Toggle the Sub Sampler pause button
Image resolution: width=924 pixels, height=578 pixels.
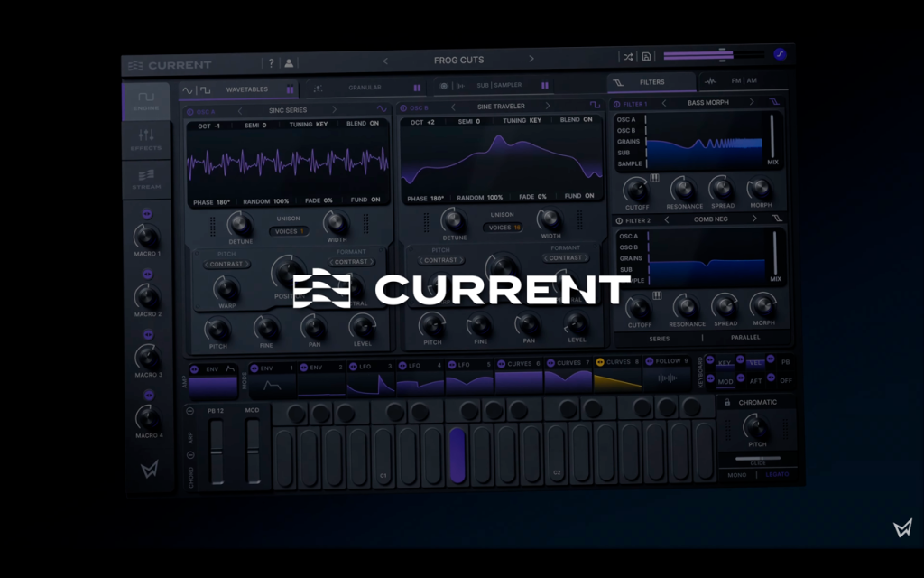pos(545,86)
